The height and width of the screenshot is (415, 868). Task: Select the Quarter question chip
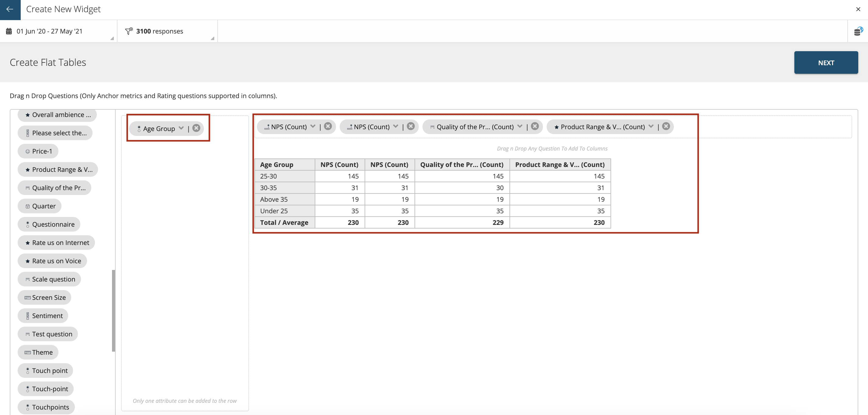[x=40, y=206]
